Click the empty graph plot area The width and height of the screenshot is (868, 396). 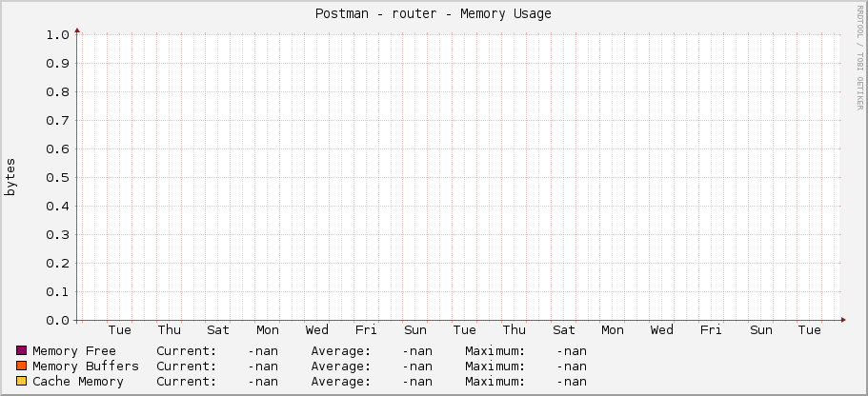pos(460,177)
